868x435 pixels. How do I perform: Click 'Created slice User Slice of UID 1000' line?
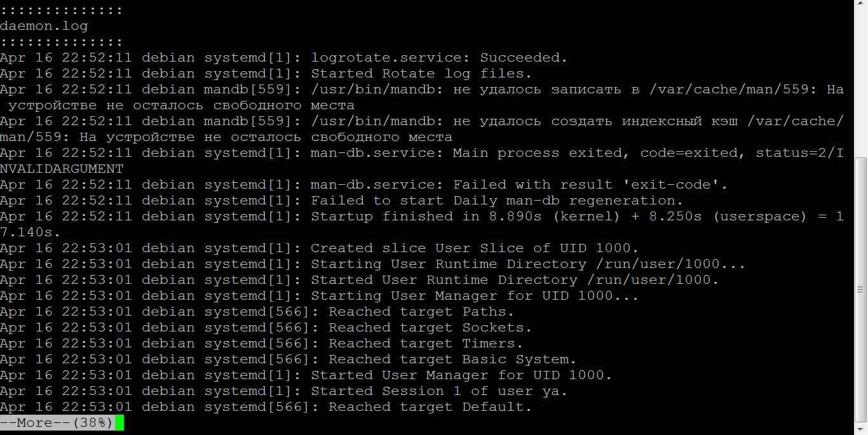[319, 248]
